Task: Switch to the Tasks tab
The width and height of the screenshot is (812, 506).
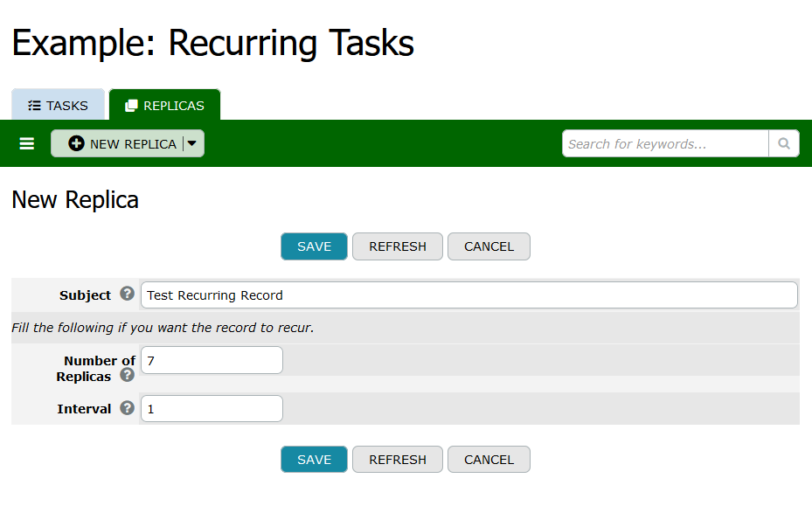Action: pos(58,105)
